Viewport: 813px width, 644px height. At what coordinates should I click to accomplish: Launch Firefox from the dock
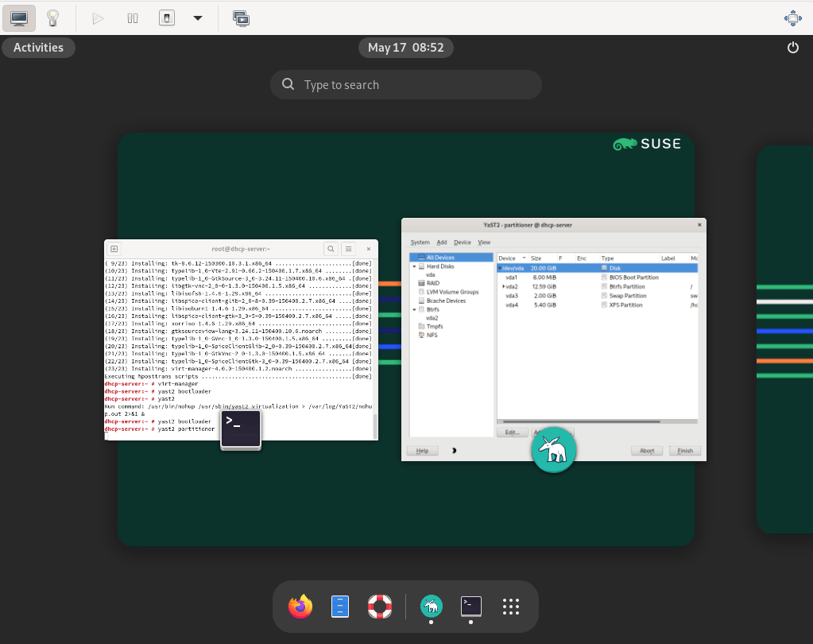pos(300,606)
